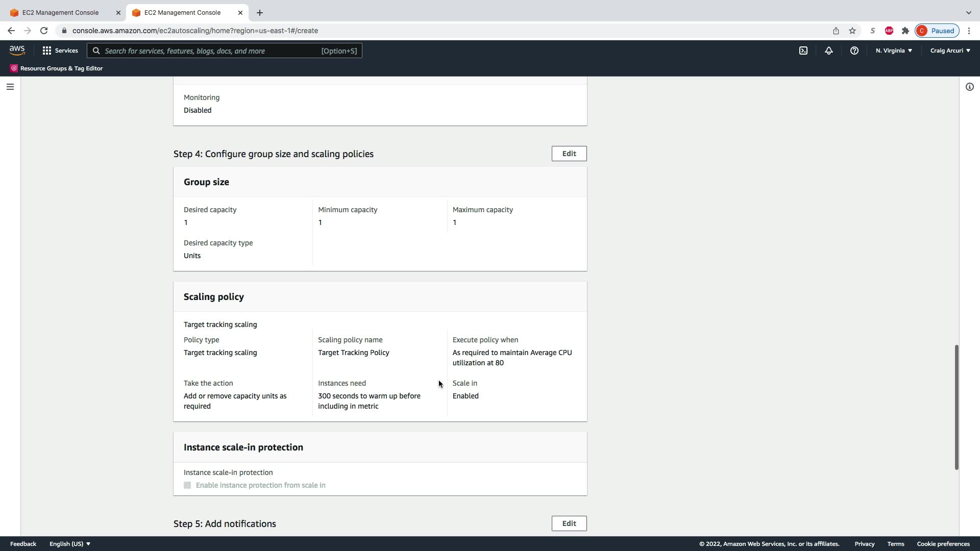Open the help question mark menu
Image resolution: width=980 pixels, height=551 pixels.
coord(854,51)
